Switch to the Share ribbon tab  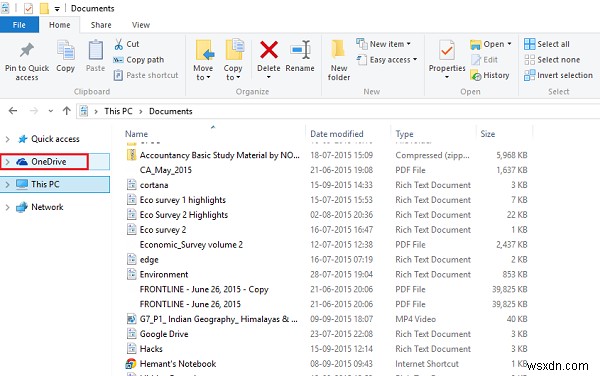click(x=101, y=25)
